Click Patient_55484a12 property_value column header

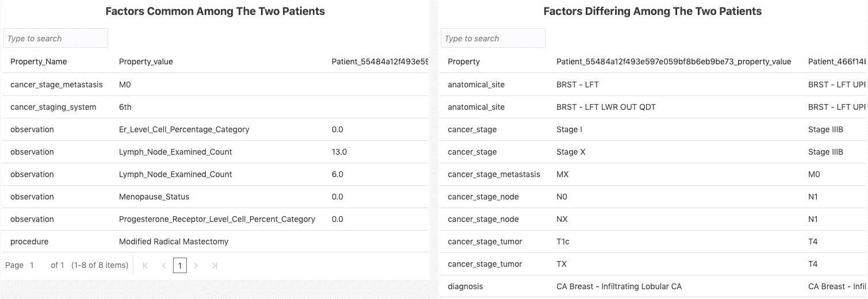coord(673,62)
